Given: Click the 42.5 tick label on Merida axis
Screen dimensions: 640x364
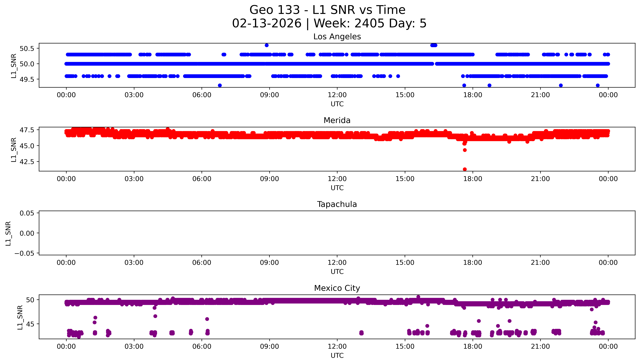Looking at the screenshot, I should pyautogui.click(x=27, y=162).
